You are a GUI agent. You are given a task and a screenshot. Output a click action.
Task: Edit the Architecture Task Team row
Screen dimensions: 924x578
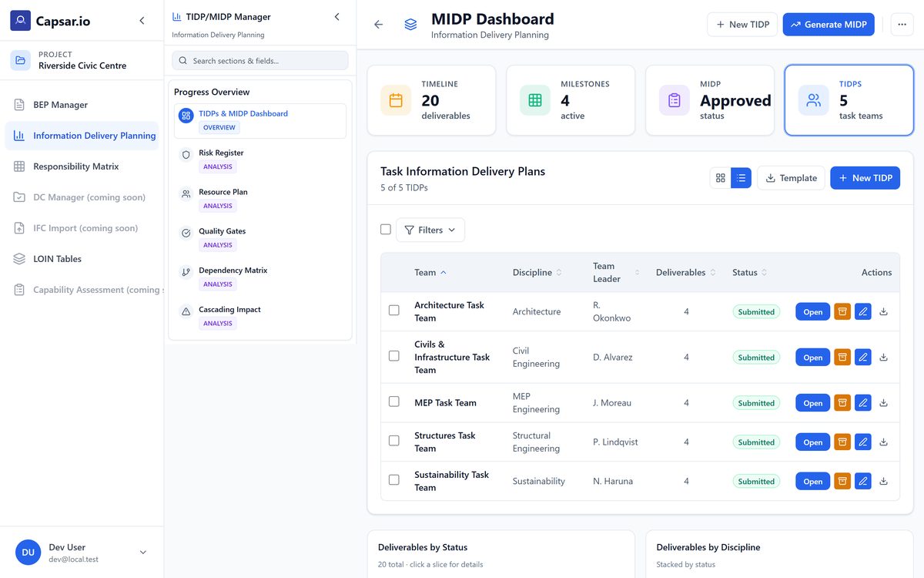863,311
